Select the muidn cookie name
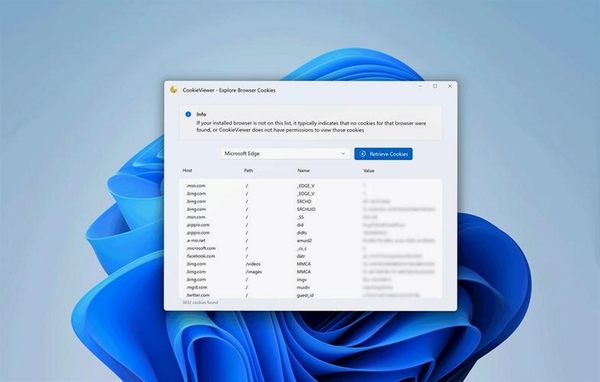The height and width of the screenshot is (382, 600). pos(303,287)
